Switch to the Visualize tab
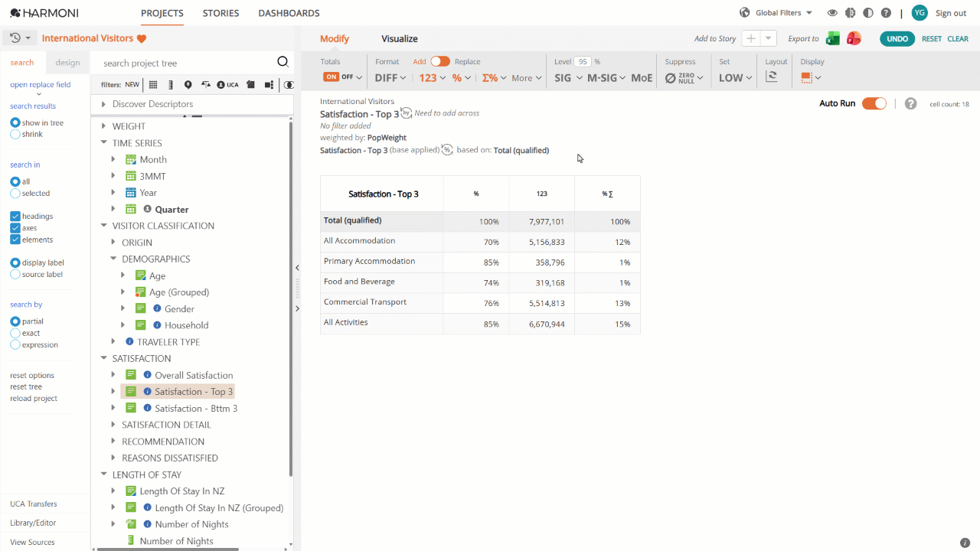 tap(400, 38)
